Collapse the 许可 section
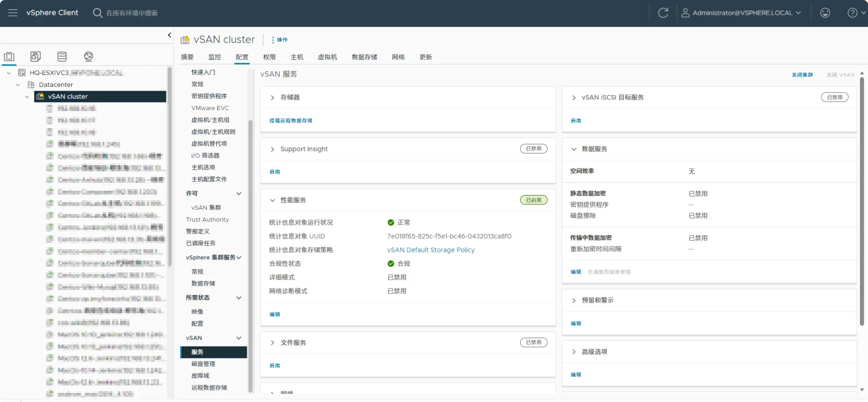The height and width of the screenshot is (402, 868). click(239, 194)
